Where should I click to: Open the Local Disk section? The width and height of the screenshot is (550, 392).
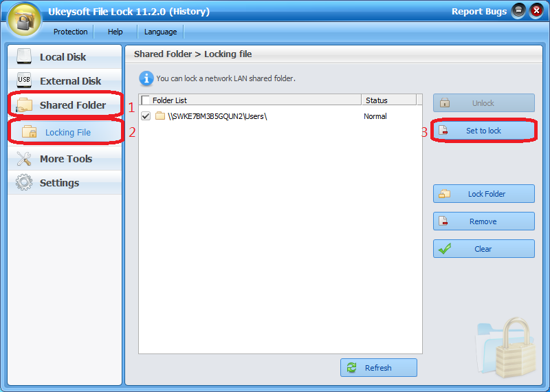pyautogui.click(x=65, y=57)
